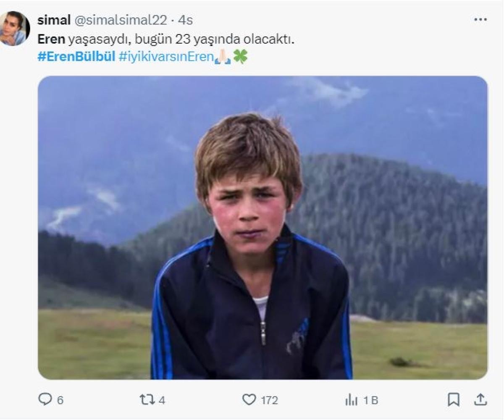Open the @simalsimal22 handle link
Viewport: 504px width, 420px height.
pos(121,20)
